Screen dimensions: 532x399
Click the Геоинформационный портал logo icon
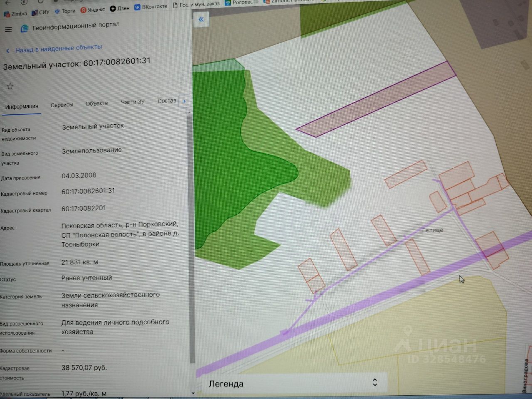coord(24,28)
